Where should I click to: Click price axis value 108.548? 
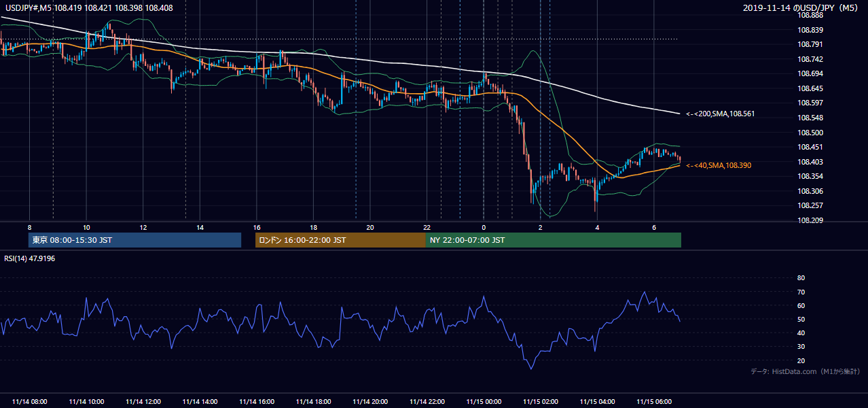(x=810, y=118)
